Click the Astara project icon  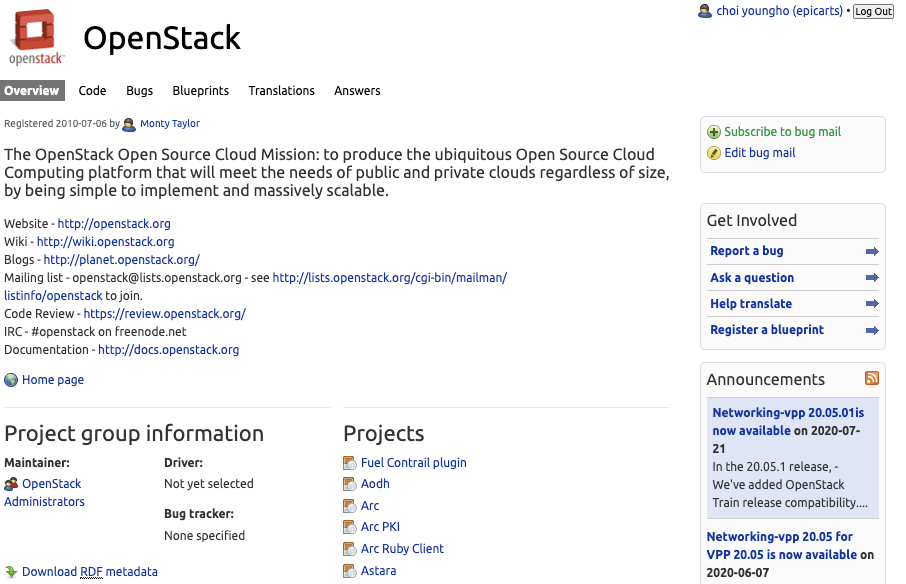(350, 571)
